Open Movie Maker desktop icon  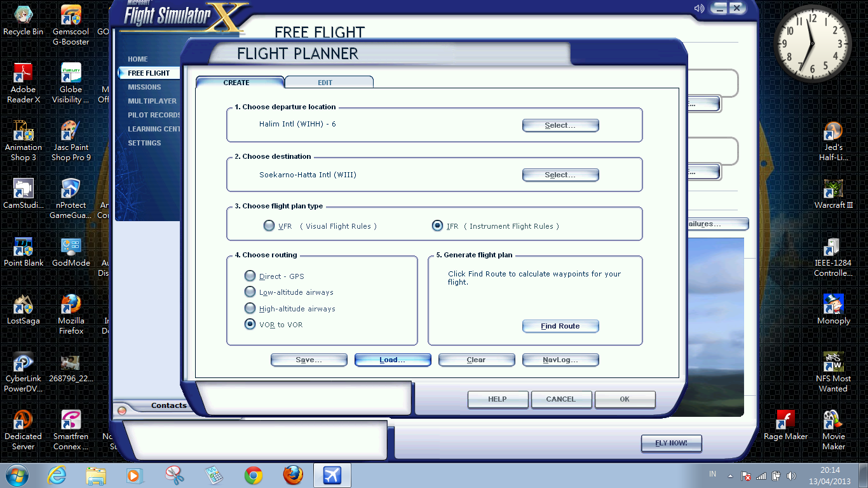833,430
